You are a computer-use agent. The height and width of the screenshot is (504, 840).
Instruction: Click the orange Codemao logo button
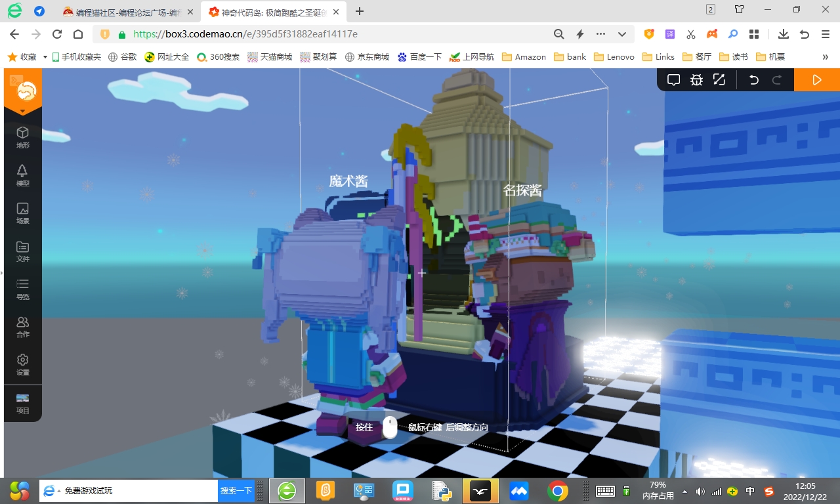(x=27, y=92)
